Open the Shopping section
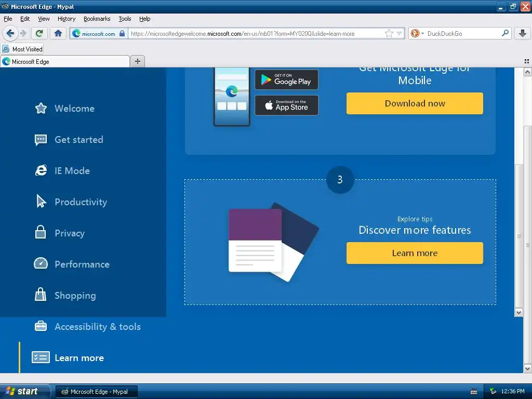The width and height of the screenshot is (532, 399). pos(75,296)
